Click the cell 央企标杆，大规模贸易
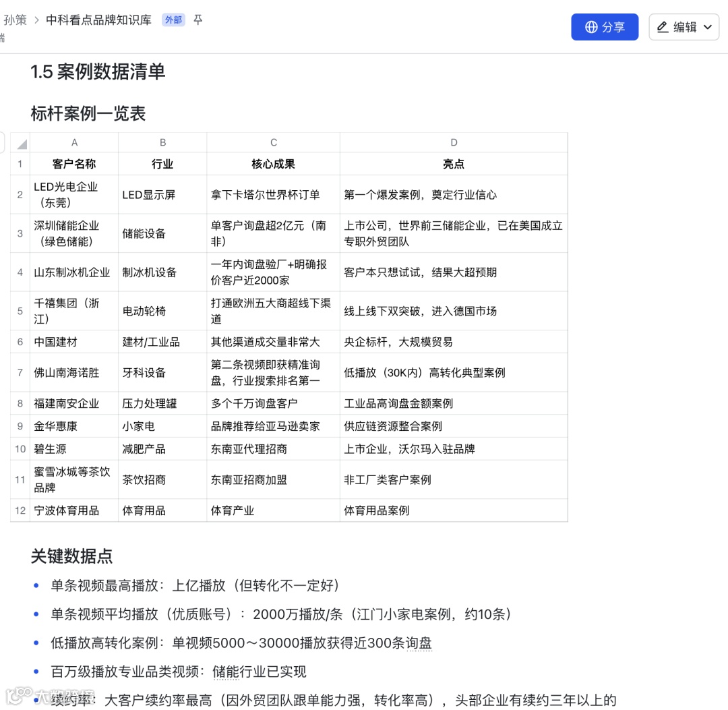This screenshot has width=728, height=710. (454, 342)
